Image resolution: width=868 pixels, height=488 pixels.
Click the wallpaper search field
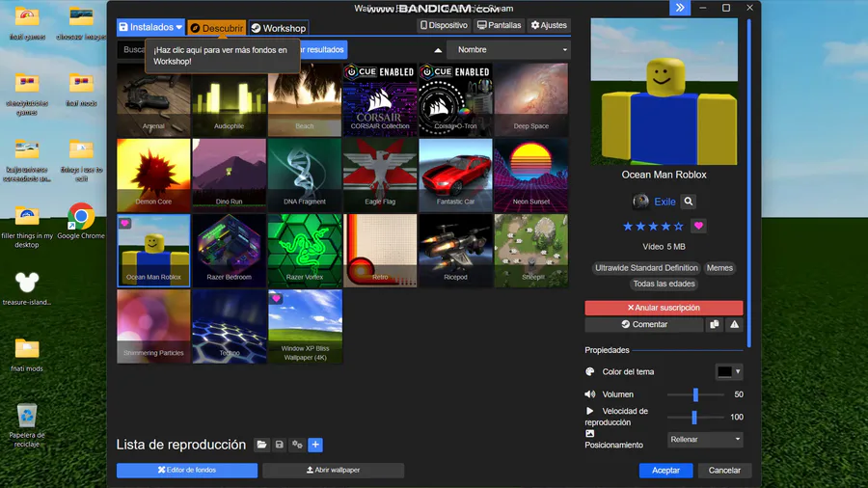point(131,50)
